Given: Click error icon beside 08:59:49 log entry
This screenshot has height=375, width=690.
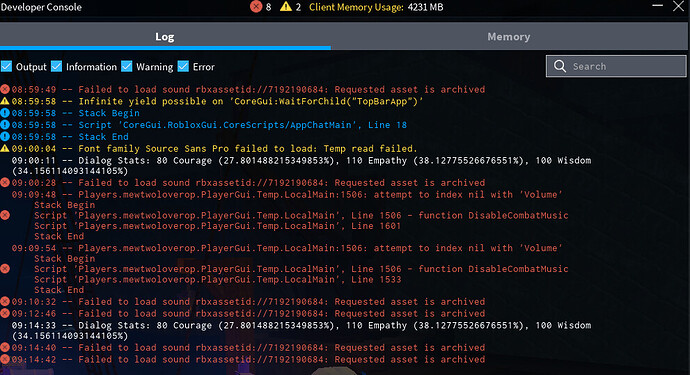Looking at the screenshot, I should click(x=5, y=89).
